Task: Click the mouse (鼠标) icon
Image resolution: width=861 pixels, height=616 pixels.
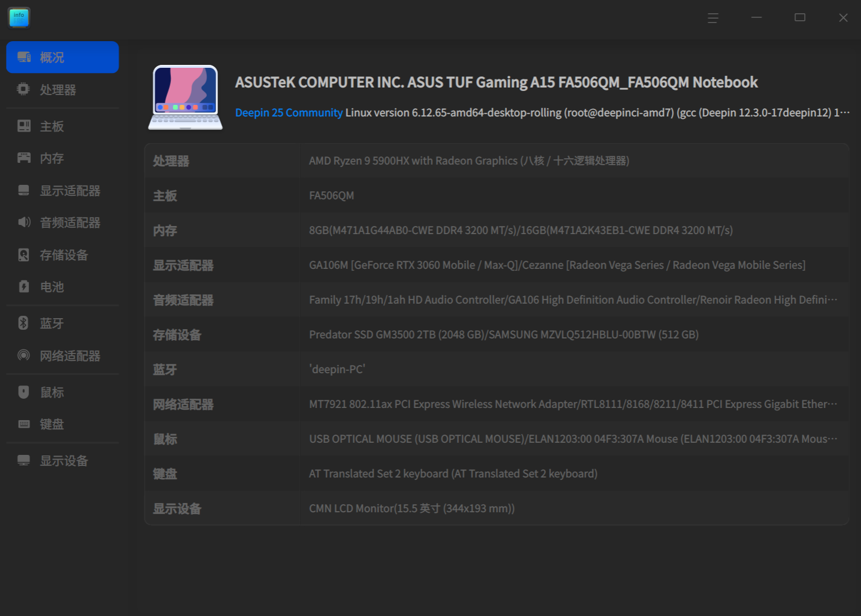Action: pyautogui.click(x=24, y=392)
